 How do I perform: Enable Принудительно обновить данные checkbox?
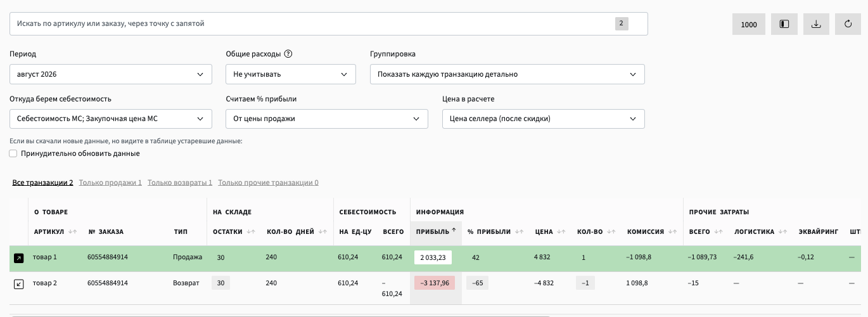click(x=13, y=153)
